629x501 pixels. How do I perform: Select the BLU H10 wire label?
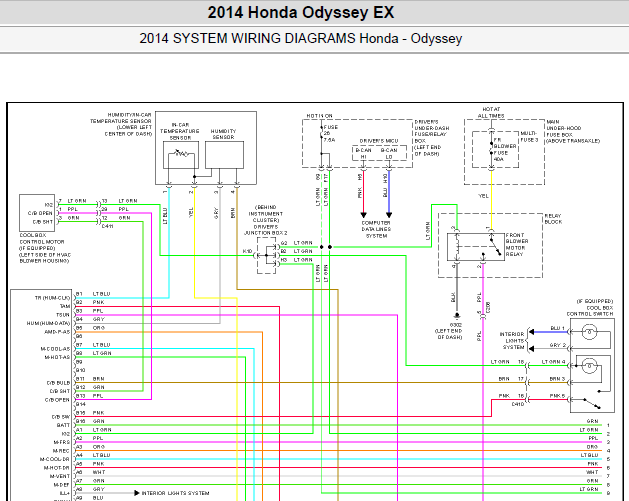click(x=385, y=186)
